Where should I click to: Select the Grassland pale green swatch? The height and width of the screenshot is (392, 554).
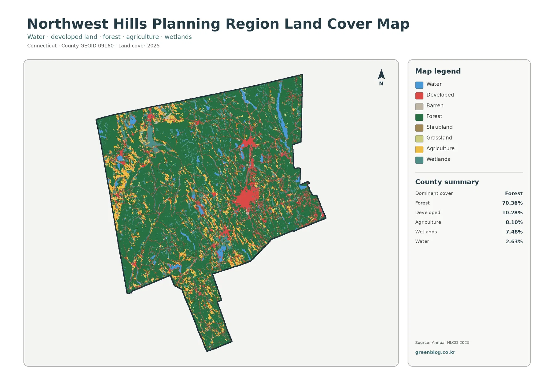[x=419, y=139]
